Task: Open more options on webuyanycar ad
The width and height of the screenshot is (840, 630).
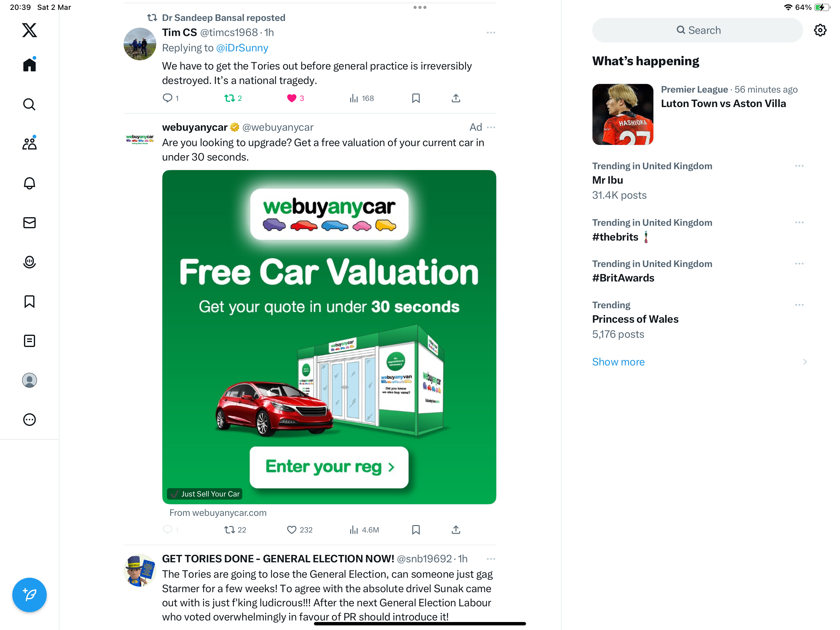Action: coord(491,127)
